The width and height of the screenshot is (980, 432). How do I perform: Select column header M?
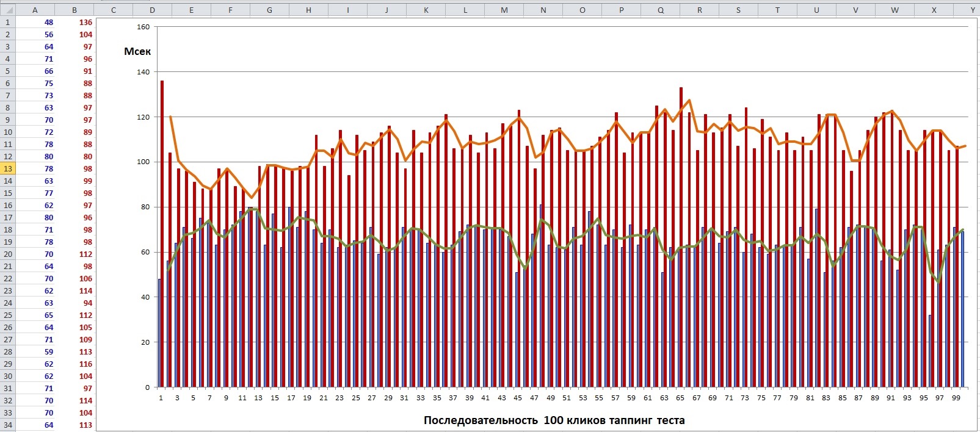click(504, 10)
